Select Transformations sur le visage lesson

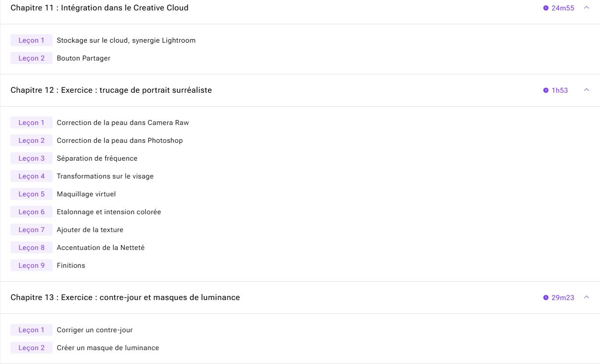click(105, 176)
